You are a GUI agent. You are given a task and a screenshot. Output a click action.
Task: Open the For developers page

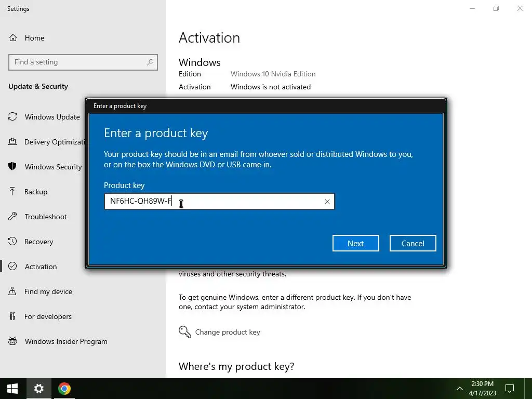[x=48, y=316]
